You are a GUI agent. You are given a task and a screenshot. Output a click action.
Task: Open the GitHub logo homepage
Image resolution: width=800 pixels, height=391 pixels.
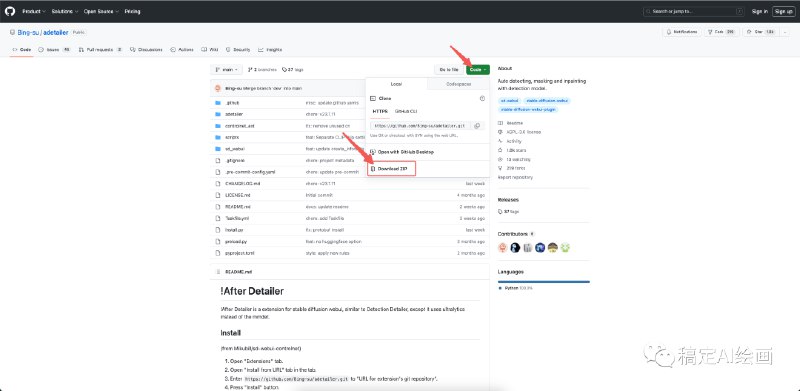coord(11,11)
